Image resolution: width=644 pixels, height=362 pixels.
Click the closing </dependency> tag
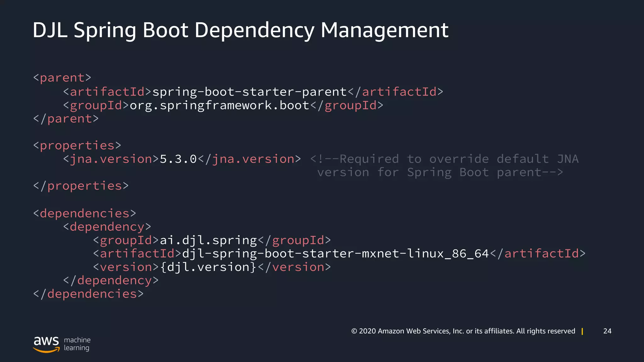click(111, 280)
